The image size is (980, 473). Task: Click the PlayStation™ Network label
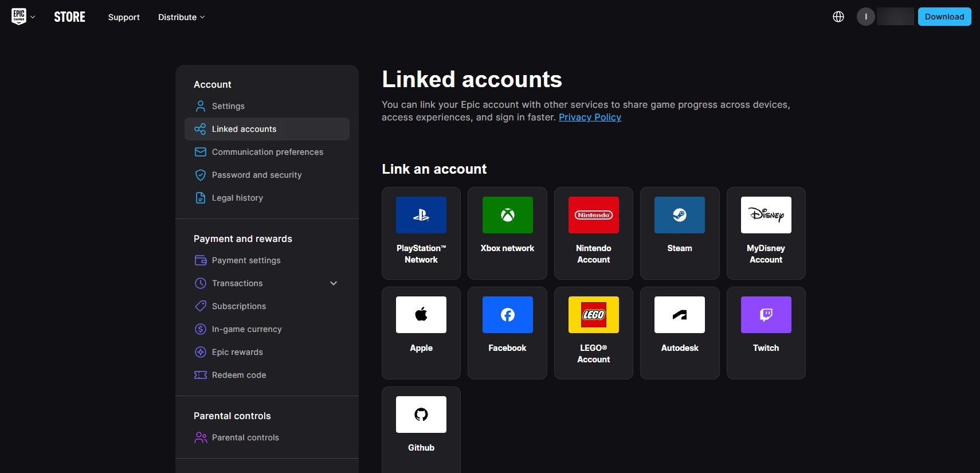coord(421,254)
